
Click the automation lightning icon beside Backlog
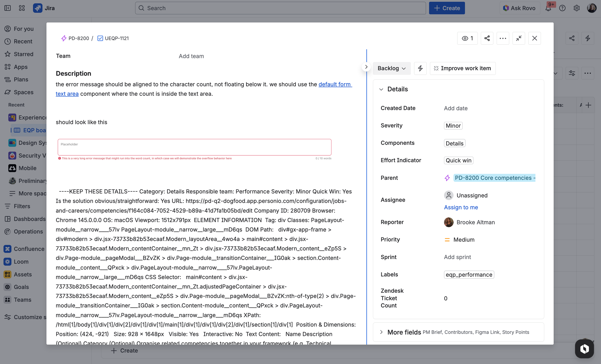click(x=420, y=68)
